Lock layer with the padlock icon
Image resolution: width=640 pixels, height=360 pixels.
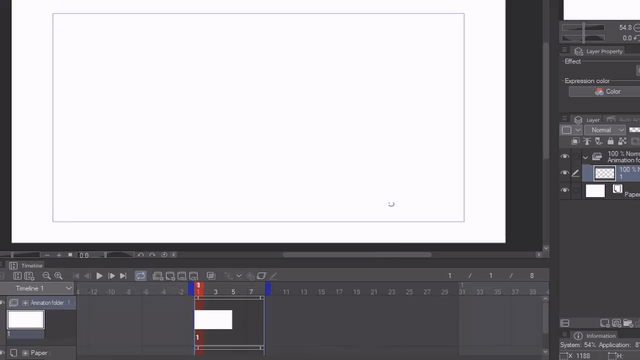[610, 141]
